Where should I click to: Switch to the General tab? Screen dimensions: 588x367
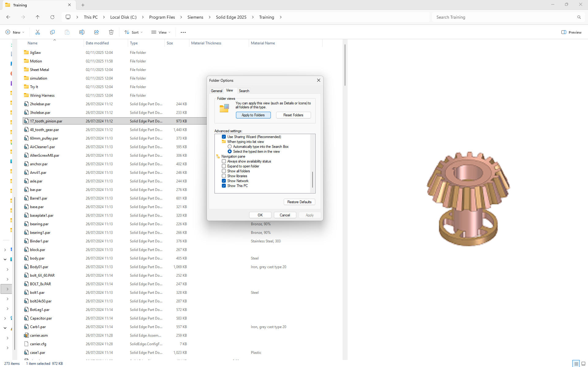pos(216,91)
